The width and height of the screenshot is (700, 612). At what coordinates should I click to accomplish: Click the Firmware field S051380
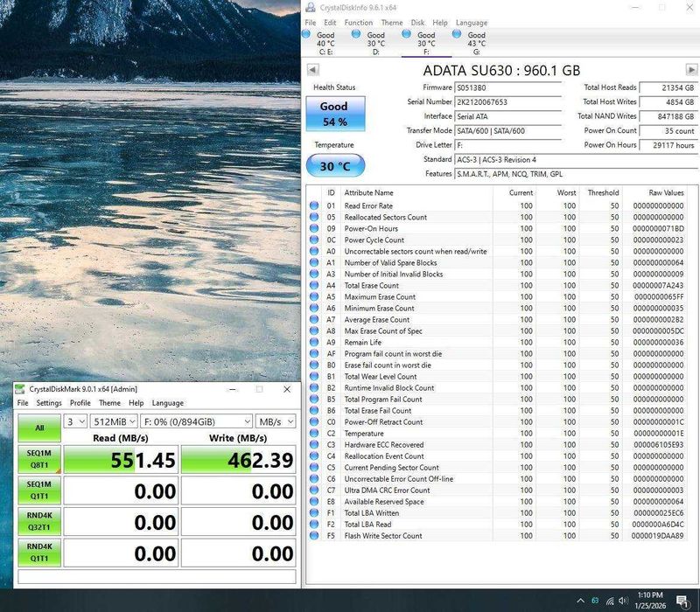[507, 88]
